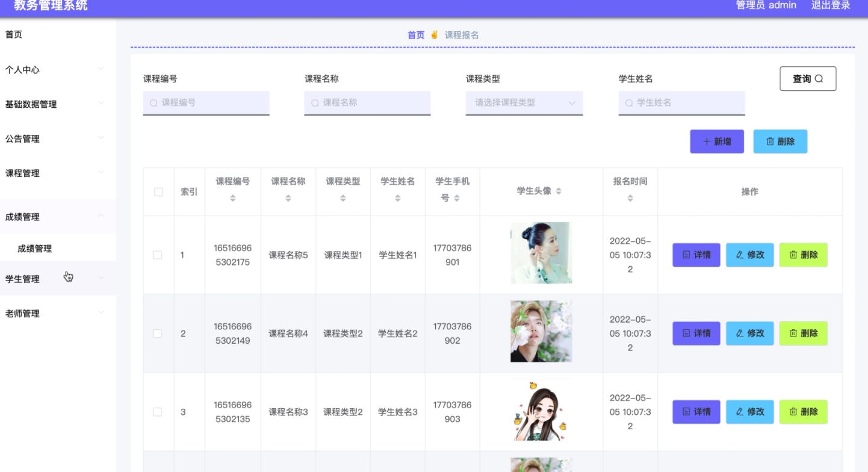868x472 pixels.
Task: Click 修改 for 学生姓名2 row
Action: pyautogui.click(x=750, y=334)
